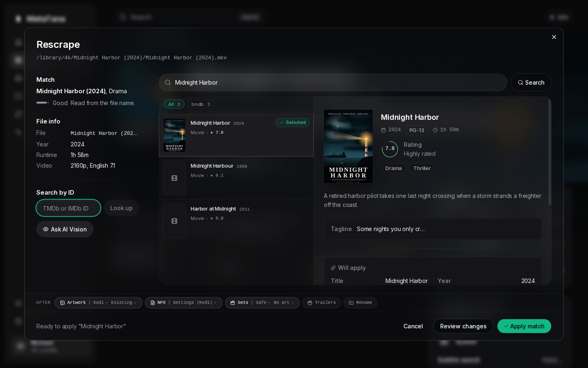Click the PG-13 certification badge

pyautogui.click(x=416, y=130)
